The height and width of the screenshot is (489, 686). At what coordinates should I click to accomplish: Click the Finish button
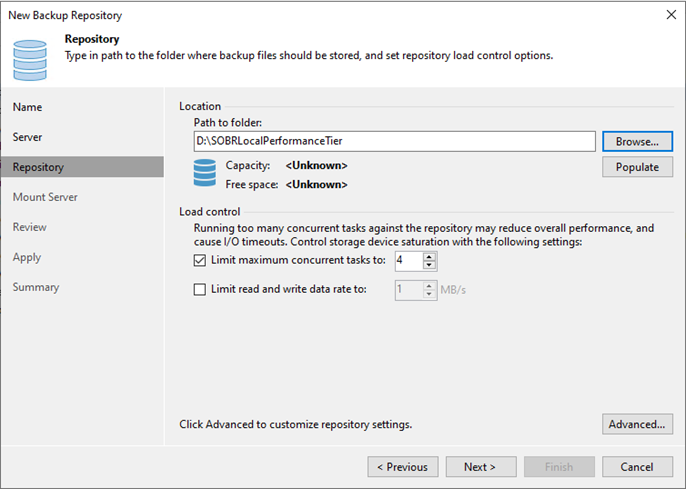point(559,467)
